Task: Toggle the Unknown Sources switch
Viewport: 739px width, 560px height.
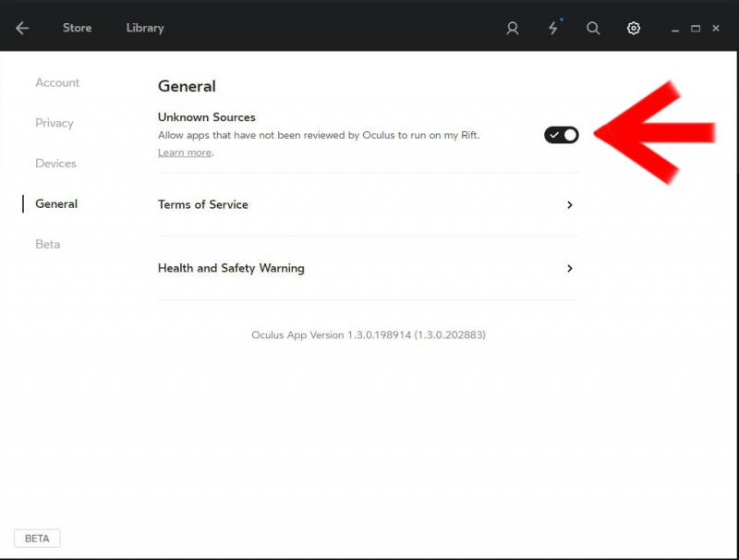Action: [x=562, y=135]
